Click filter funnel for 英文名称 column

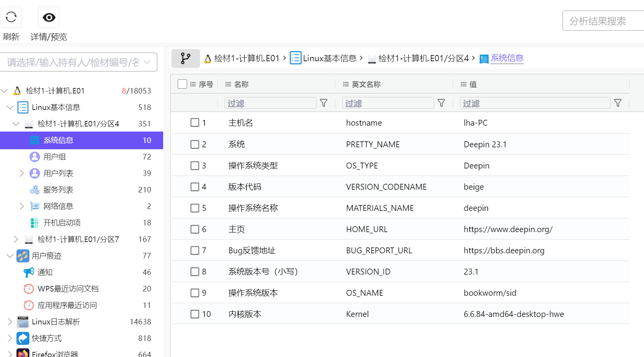click(441, 103)
